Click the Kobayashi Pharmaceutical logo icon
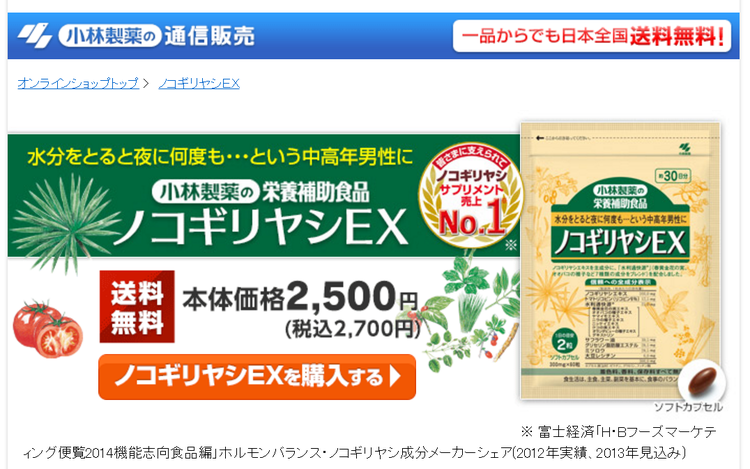750x469 pixels. click(x=35, y=36)
